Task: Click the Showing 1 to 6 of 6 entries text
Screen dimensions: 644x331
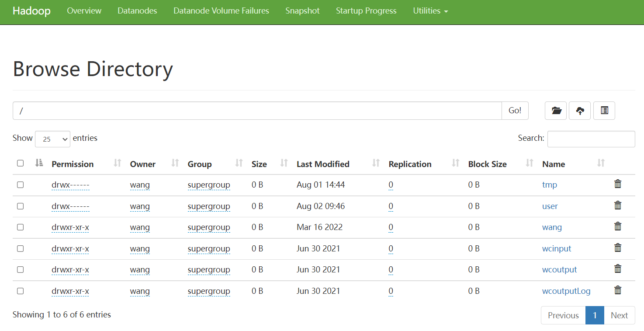Action: (62, 314)
